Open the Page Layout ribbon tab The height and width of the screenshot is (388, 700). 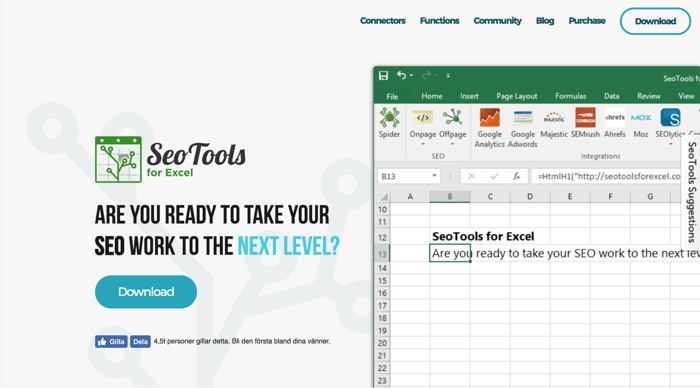pyautogui.click(x=517, y=96)
